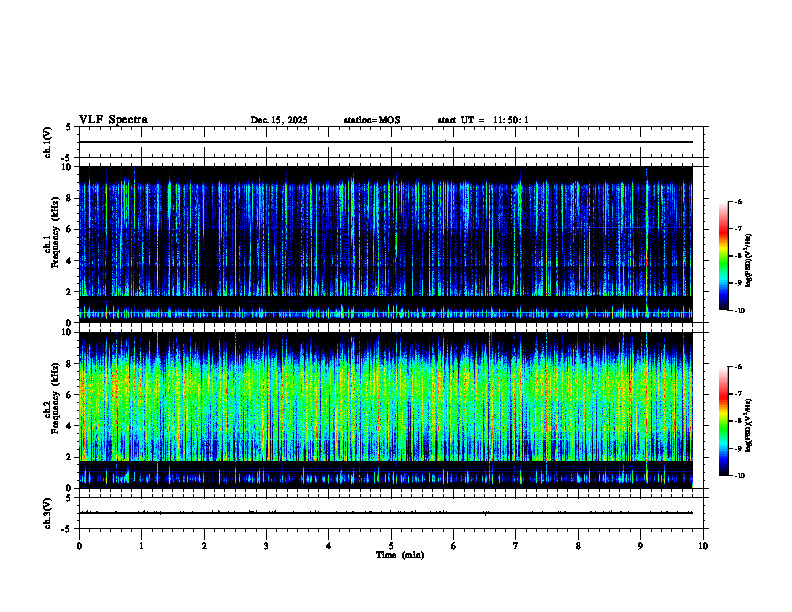792x612 pixels.
Task: Click the ch.3 voltage waveform trace
Action: [386, 513]
